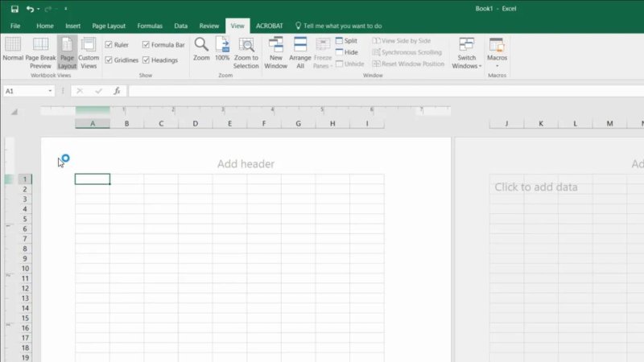
Task: Open the Freeze Panes dropdown
Action: pos(323,53)
